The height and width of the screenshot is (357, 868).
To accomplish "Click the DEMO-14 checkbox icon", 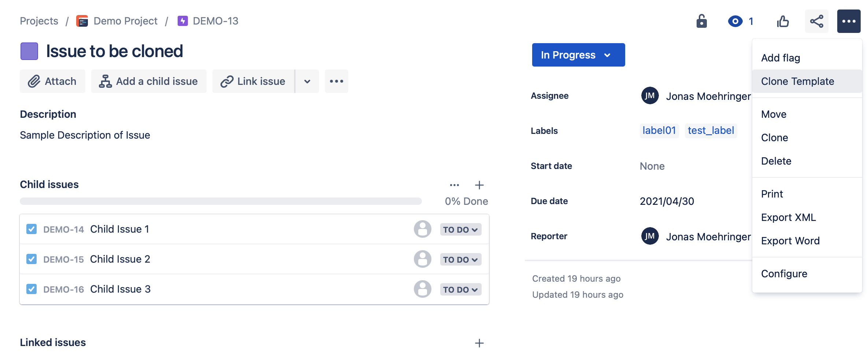I will tap(31, 229).
